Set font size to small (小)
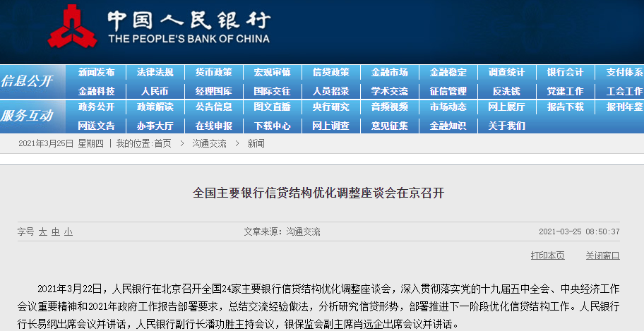Screen dimensions: 644x331 (x=68, y=231)
